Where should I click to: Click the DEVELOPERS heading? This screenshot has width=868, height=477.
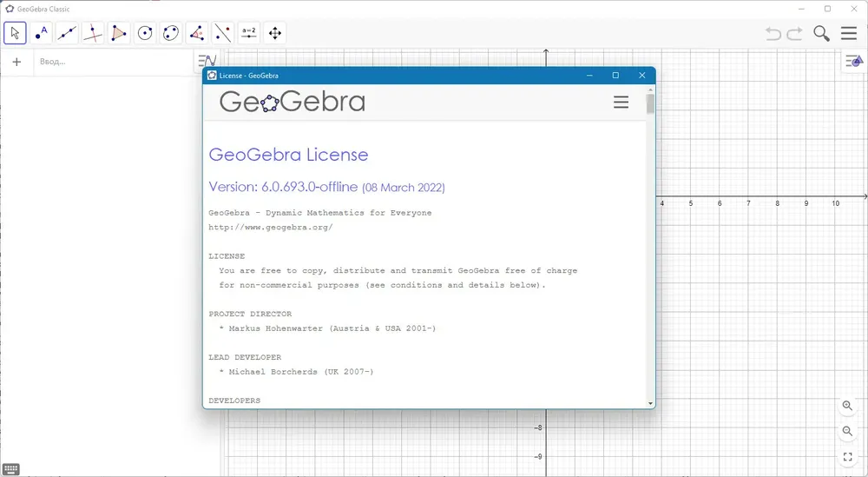tap(234, 401)
